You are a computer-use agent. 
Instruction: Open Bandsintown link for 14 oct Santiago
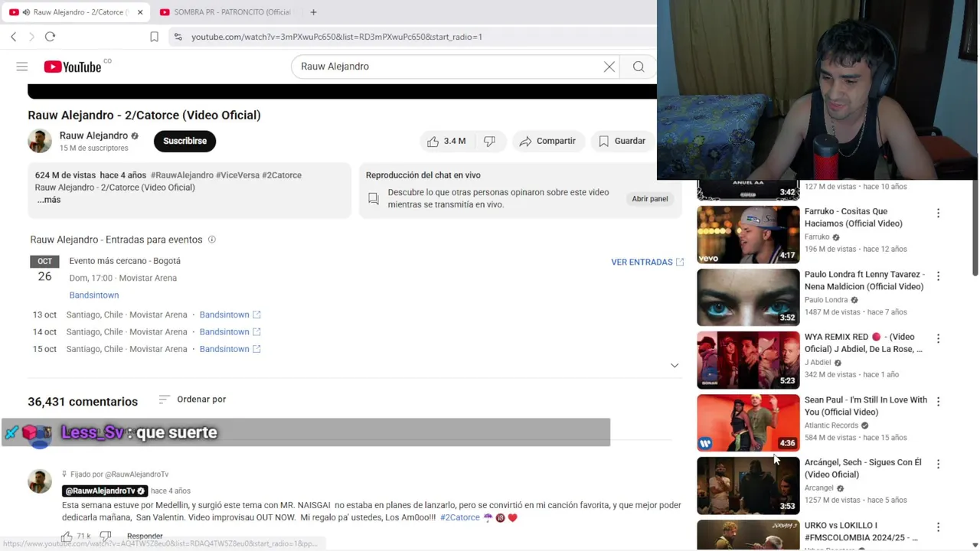tap(230, 332)
